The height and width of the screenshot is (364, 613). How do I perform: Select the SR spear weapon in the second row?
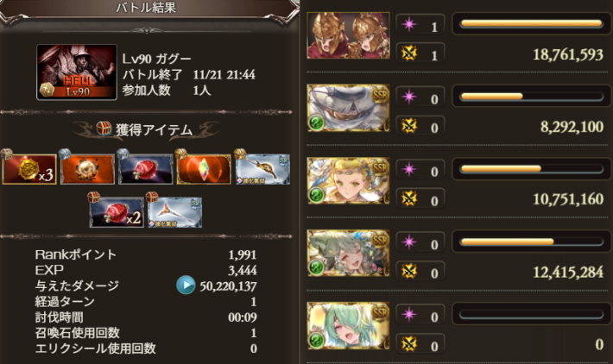click(x=174, y=213)
